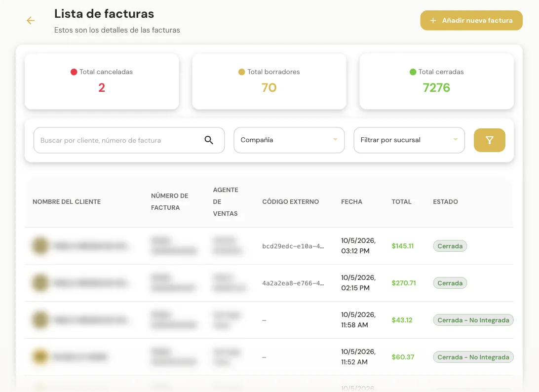Click the NOMBRE DEL CLIENTE column header
The height and width of the screenshot is (392, 539).
pos(67,202)
